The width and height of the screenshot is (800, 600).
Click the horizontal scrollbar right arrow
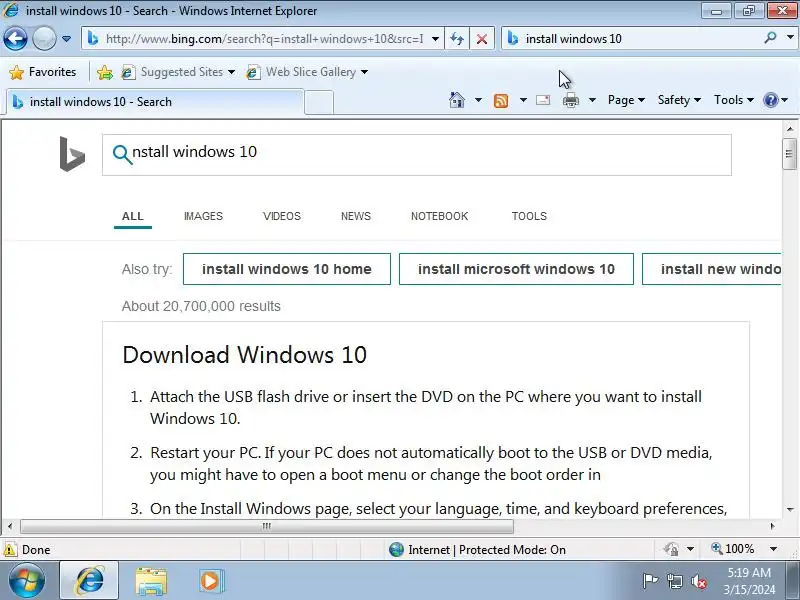(x=772, y=526)
